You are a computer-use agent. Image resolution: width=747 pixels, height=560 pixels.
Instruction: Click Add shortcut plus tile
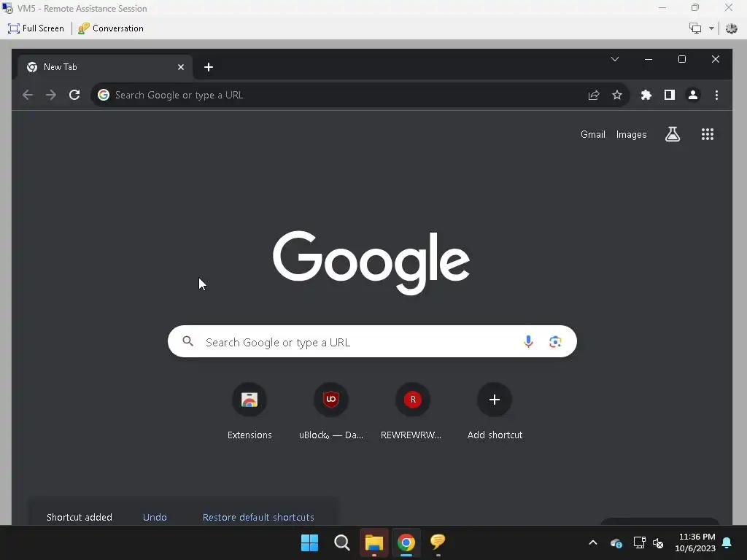495,413
